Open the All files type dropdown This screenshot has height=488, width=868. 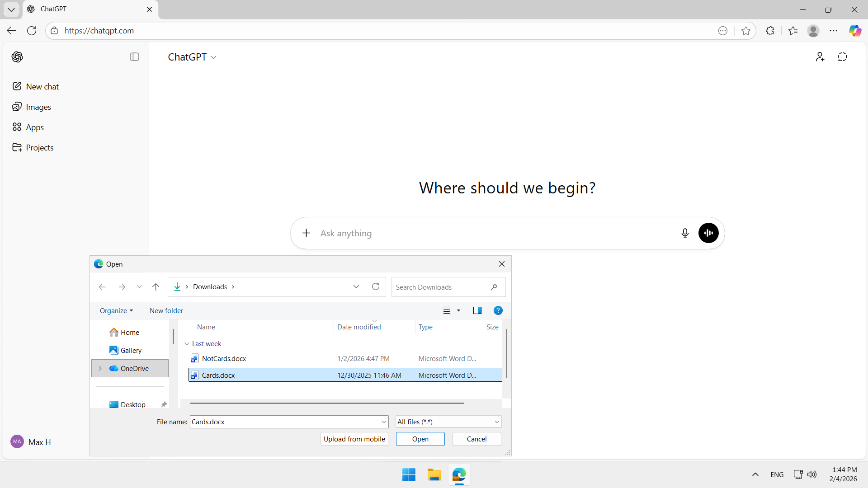448,422
